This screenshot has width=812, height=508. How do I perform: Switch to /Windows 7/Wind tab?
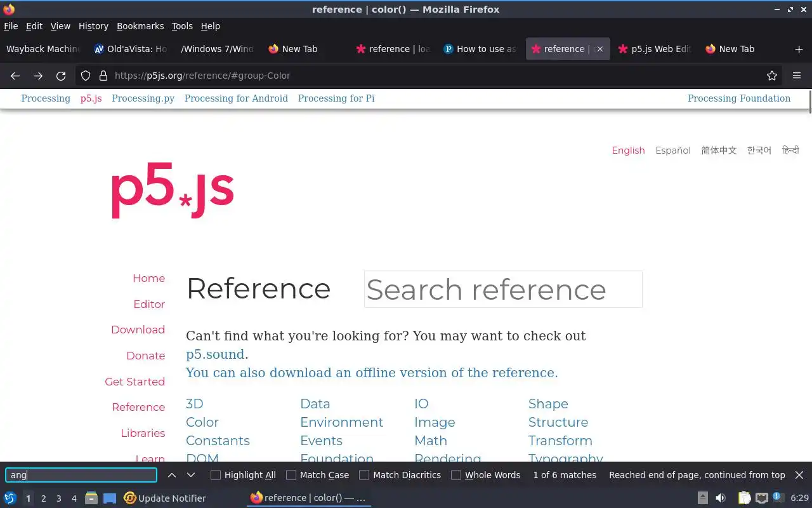pos(217,49)
